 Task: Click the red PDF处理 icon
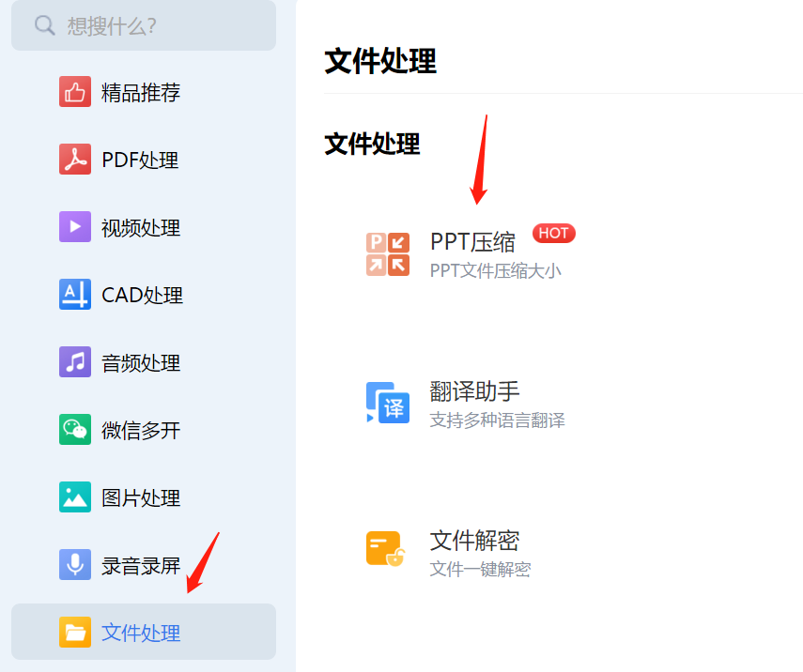click(75, 160)
